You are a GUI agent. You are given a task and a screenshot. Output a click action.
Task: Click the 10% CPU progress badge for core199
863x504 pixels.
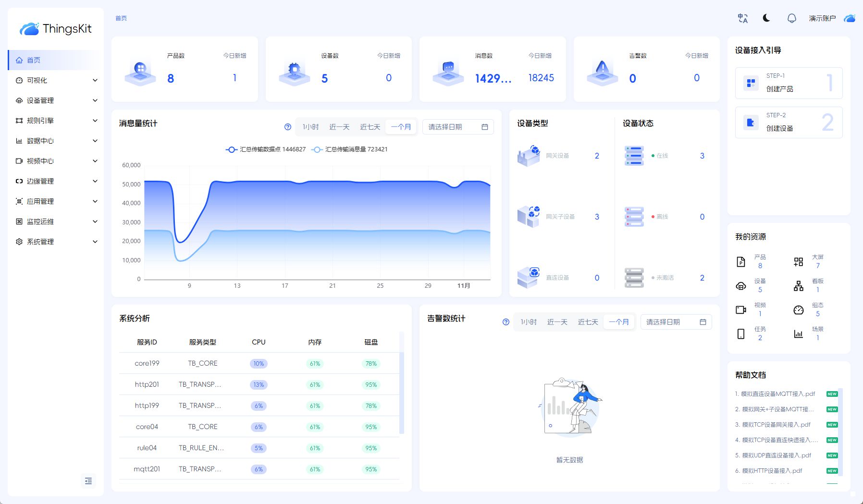pyautogui.click(x=259, y=363)
